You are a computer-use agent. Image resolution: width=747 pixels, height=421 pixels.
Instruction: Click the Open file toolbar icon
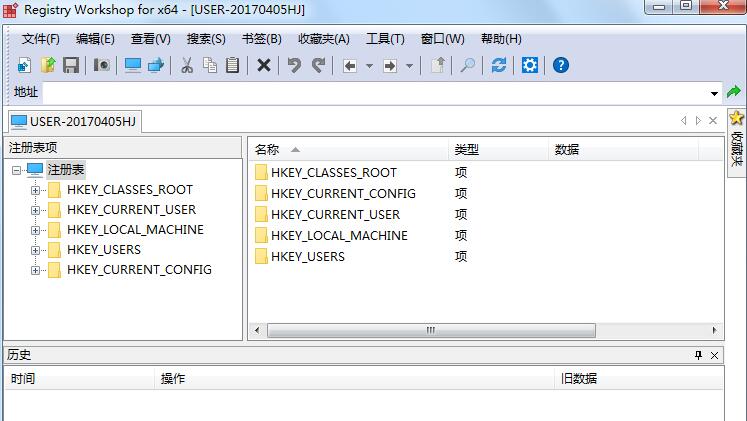tap(48, 65)
